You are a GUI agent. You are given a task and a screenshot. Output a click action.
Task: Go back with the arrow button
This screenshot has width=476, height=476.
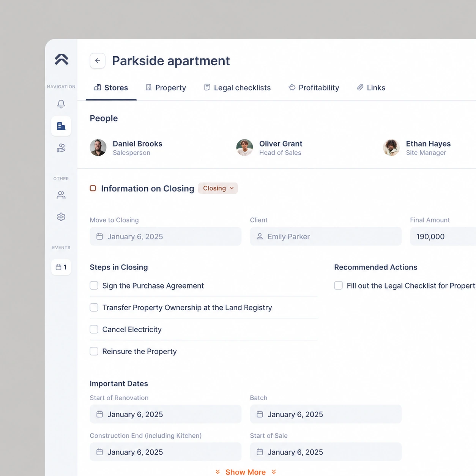(x=98, y=61)
